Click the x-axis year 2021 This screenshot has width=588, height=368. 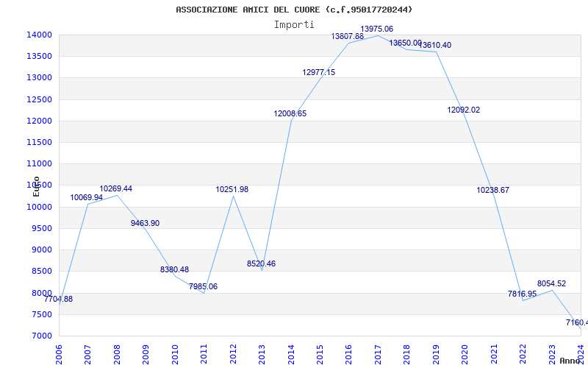pyautogui.click(x=494, y=355)
